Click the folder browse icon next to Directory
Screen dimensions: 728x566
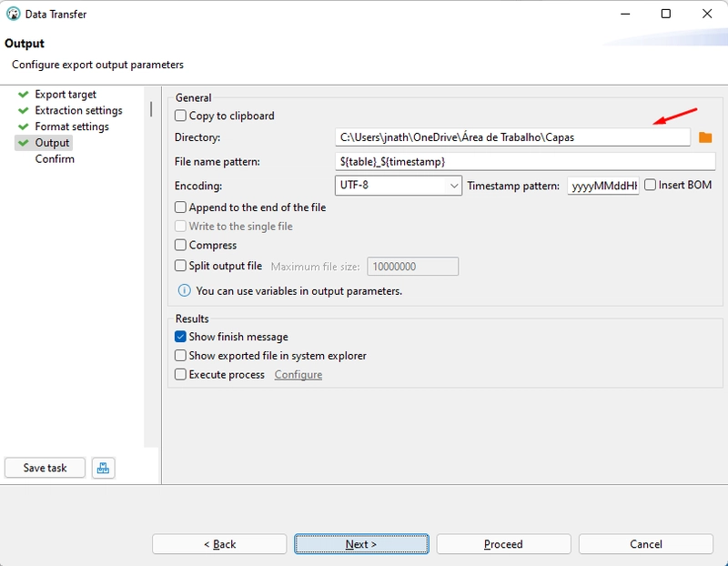point(705,137)
